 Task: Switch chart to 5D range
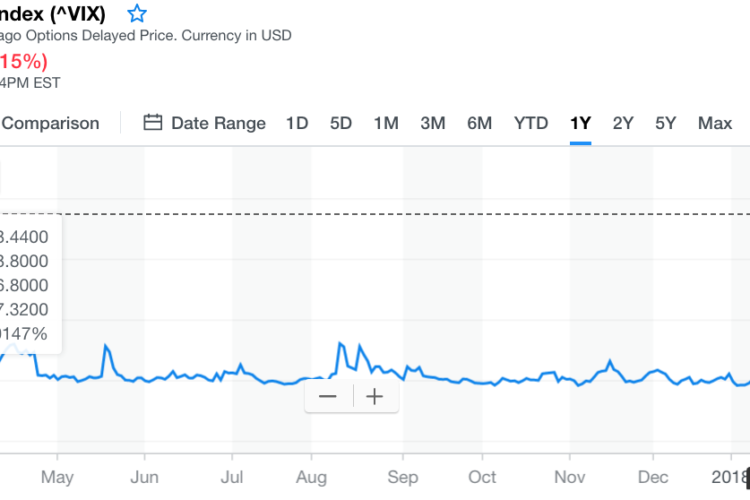(341, 123)
